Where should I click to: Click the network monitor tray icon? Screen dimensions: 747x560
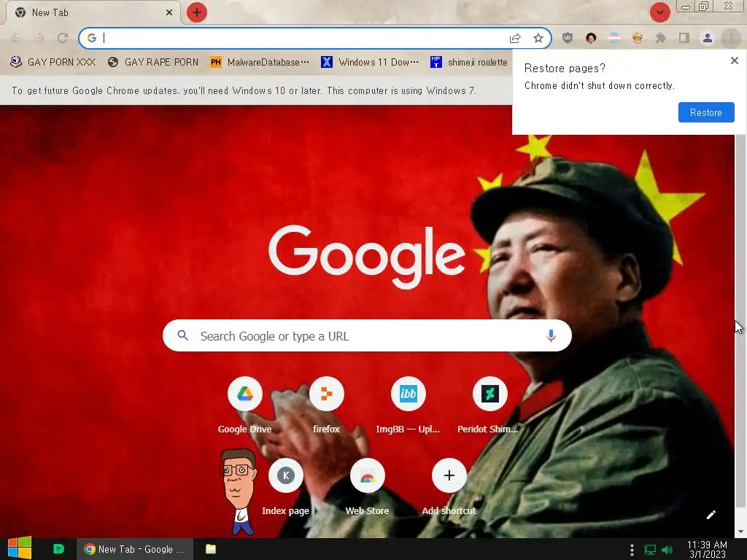[650, 550]
